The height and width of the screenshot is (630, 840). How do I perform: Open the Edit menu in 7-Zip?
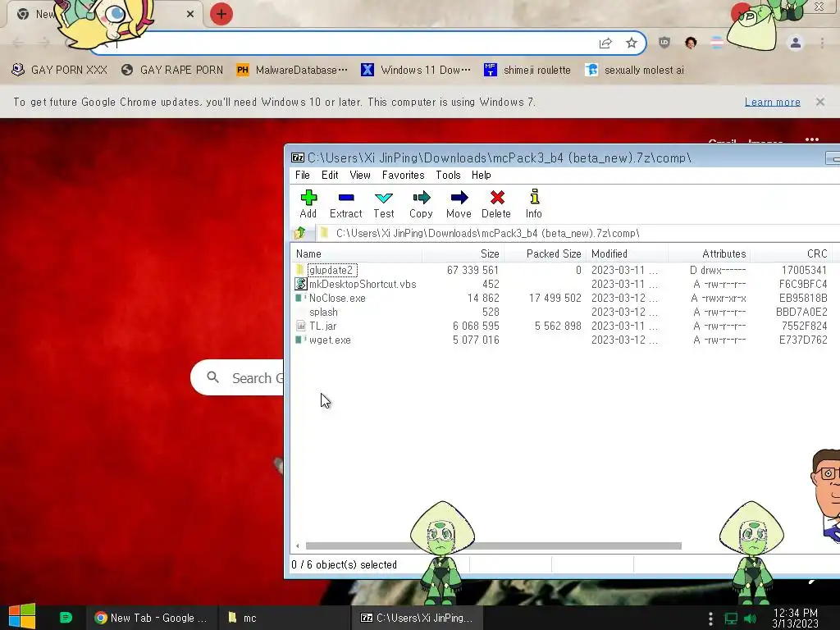[x=330, y=176]
